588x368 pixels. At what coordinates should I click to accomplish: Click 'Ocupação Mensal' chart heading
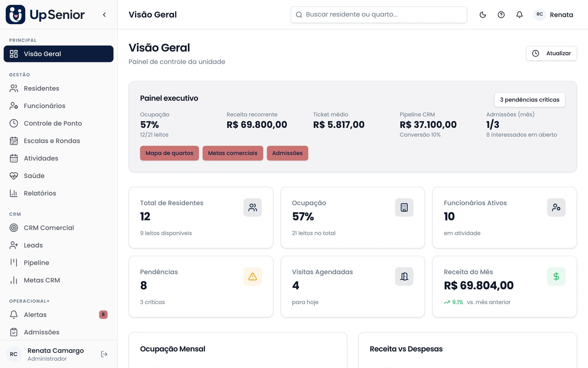173,349
